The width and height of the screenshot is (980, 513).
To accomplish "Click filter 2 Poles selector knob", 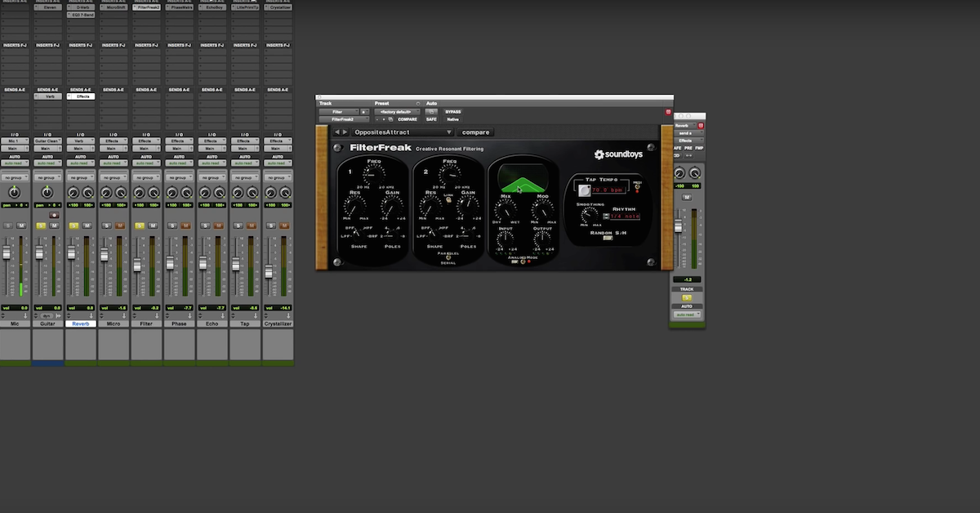I will click(x=468, y=234).
